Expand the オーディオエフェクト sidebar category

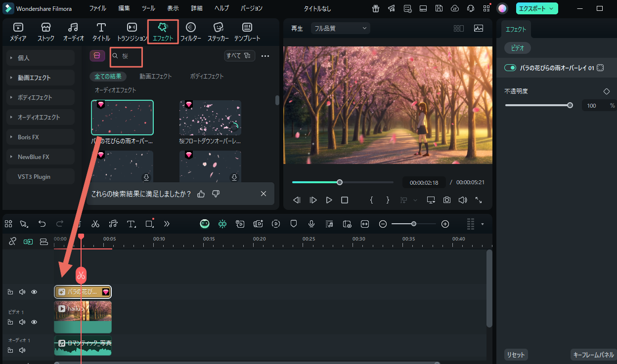click(x=41, y=117)
